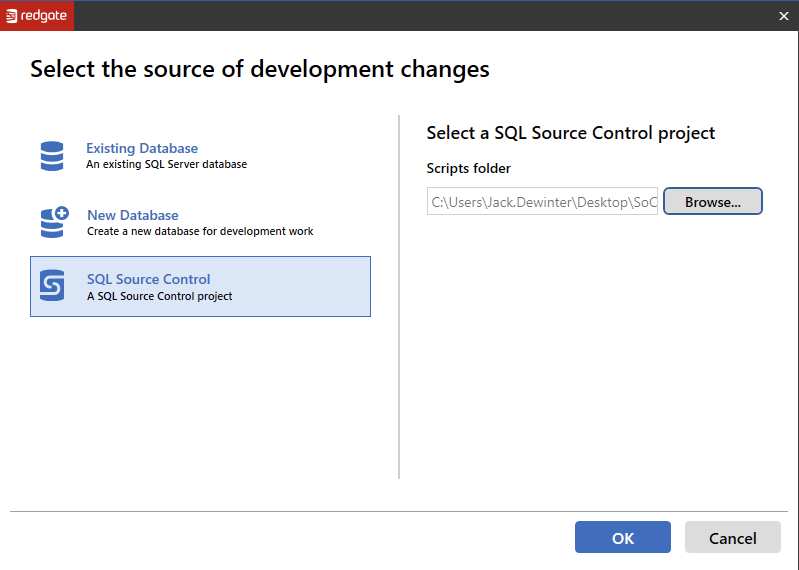Image resolution: width=799 pixels, height=570 pixels.
Task: Click the SQL Source Control icon
Action: coord(52,286)
